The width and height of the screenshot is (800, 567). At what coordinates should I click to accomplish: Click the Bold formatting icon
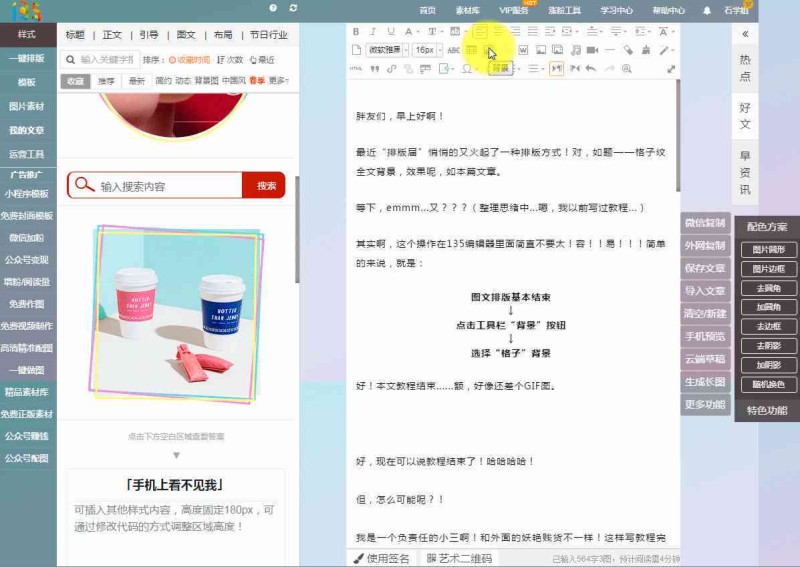tap(357, 32)
